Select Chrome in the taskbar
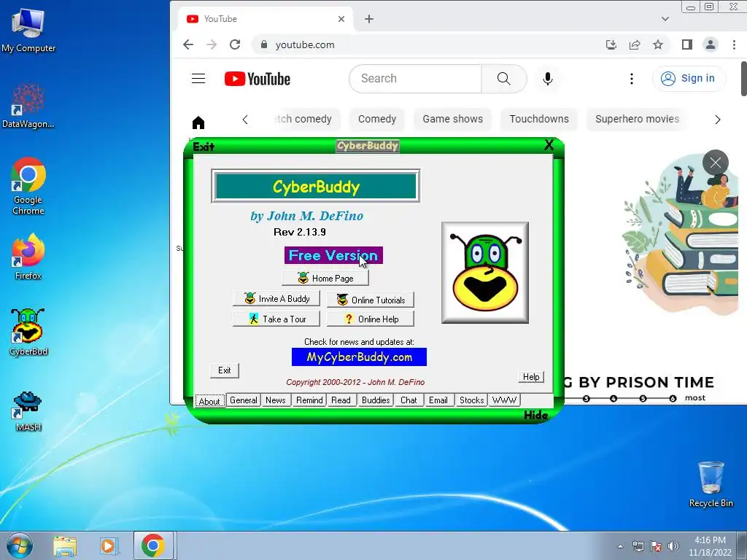 152,545
